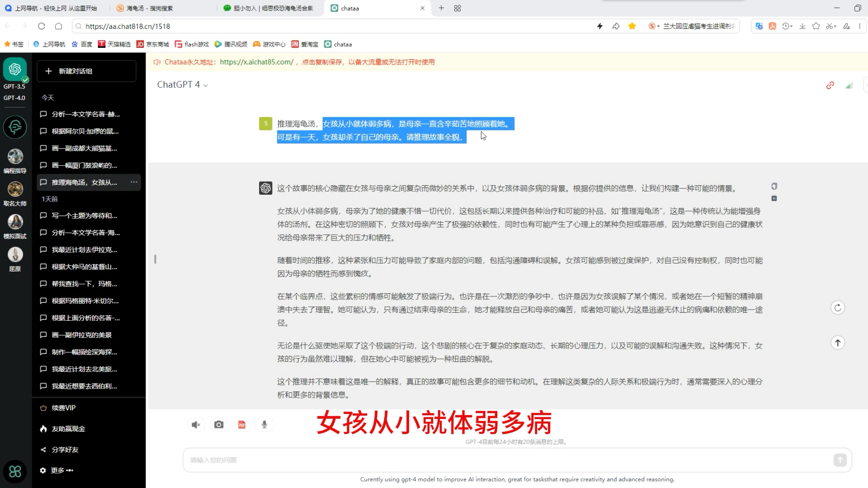The image size is (868, 488).
Task: Click the browser translate icon
Action: point(759,26)
